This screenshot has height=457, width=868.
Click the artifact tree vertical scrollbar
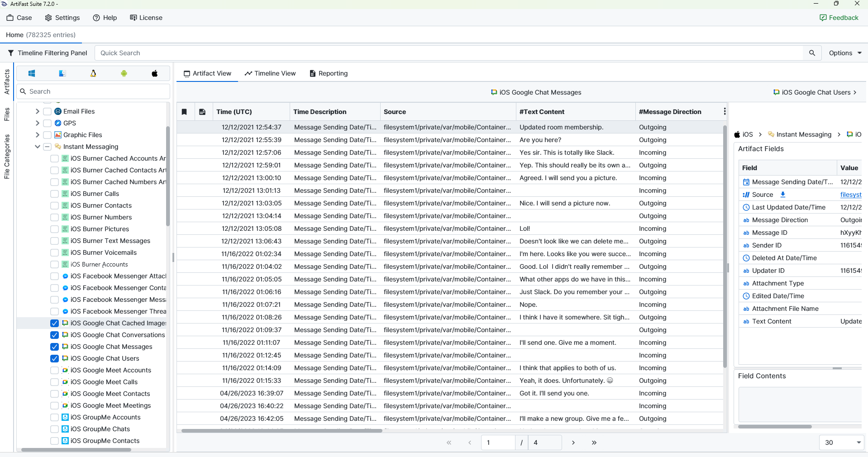coord(168,176)
